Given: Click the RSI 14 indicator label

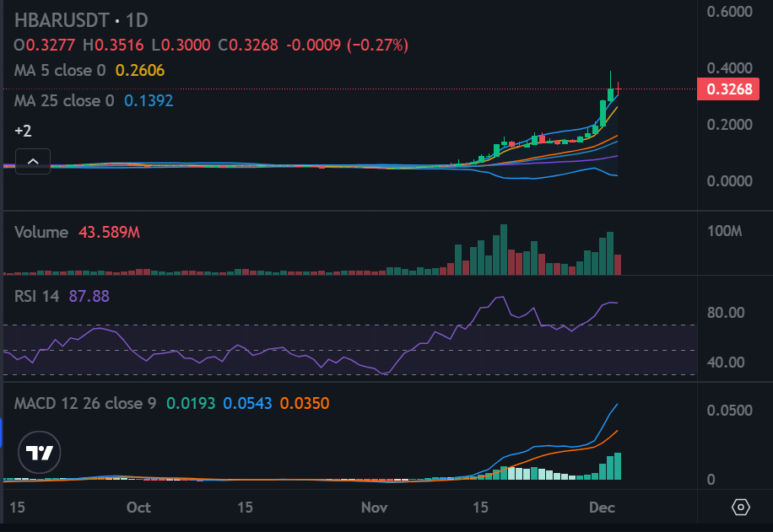Looking at the screenshot, I should tap(37, 296).
